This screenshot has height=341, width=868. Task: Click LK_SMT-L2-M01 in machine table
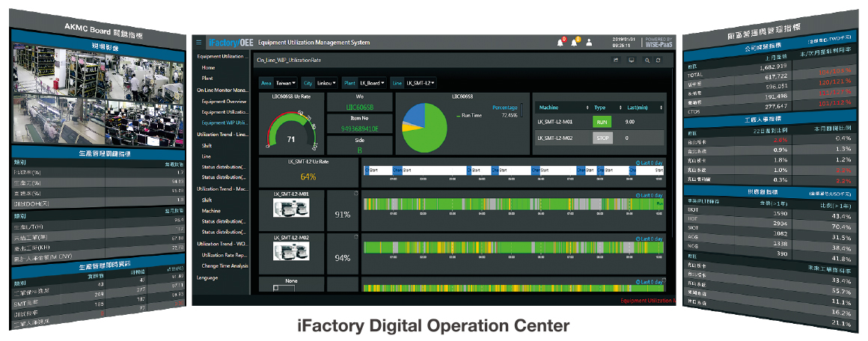(555, 122)
